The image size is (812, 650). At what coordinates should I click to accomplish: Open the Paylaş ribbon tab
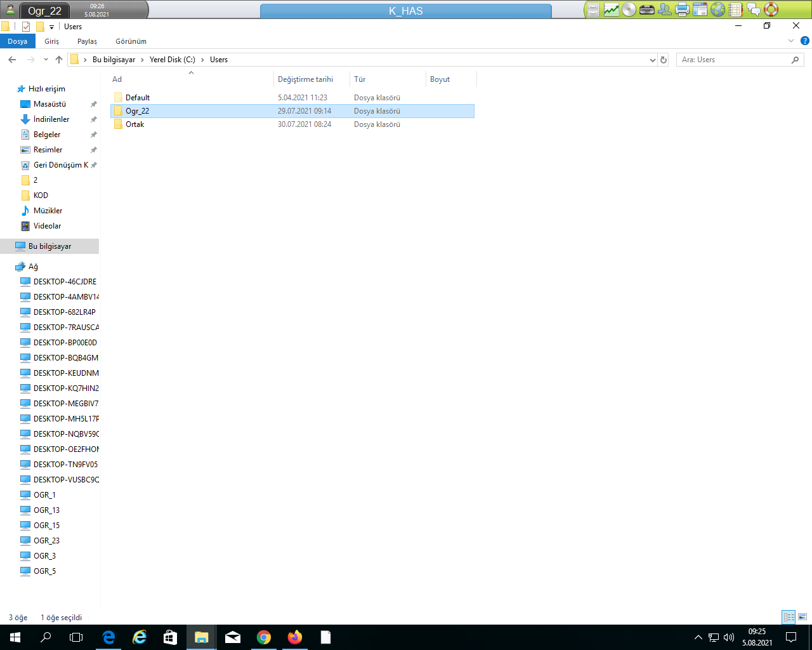tap(88, 41)
